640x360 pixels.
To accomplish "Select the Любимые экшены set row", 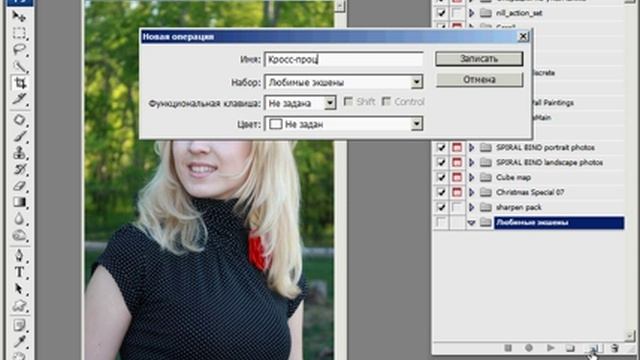I will tap(559, 223).
